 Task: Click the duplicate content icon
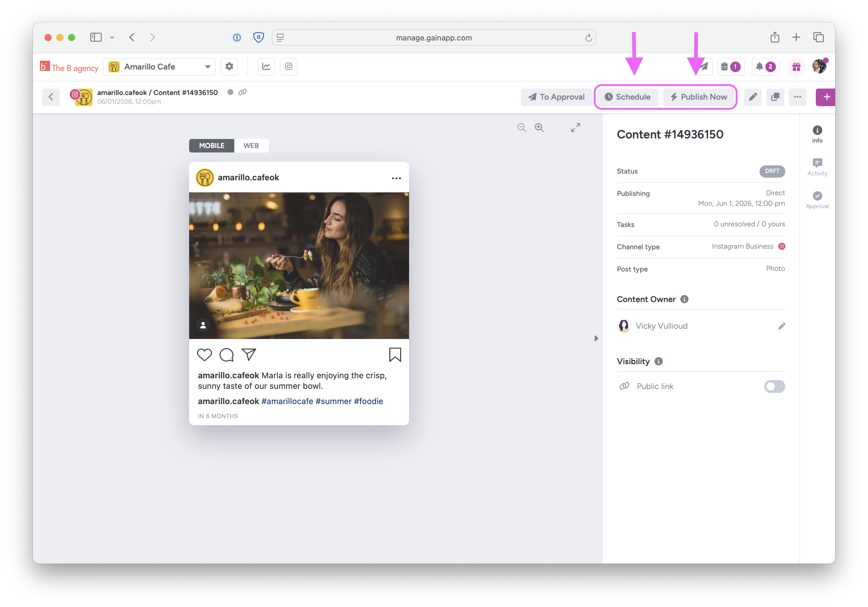[x=775, y=97]
